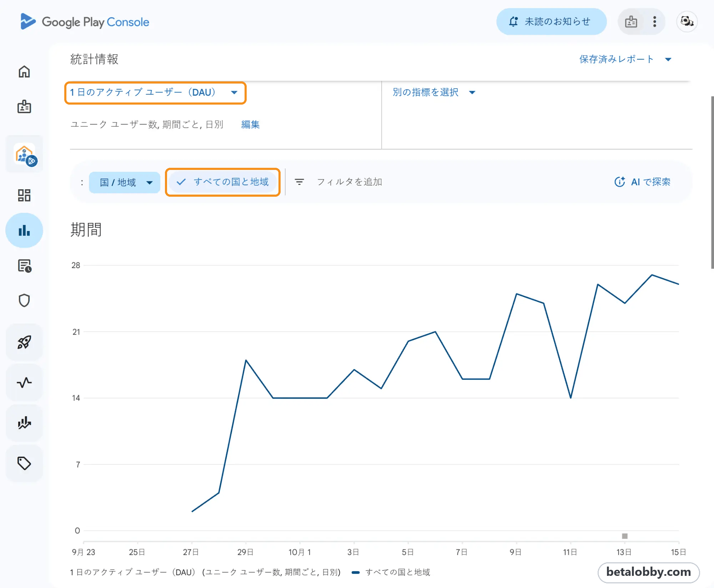Click the developer account badge icon in header

pos(631,21)
